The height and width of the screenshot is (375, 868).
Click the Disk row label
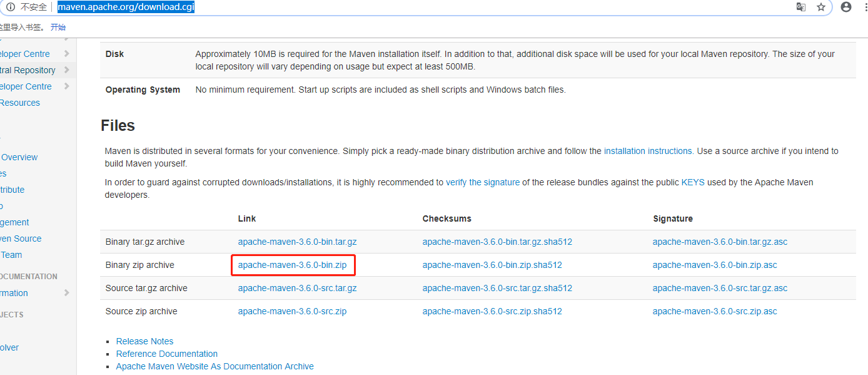pos(114,54)
